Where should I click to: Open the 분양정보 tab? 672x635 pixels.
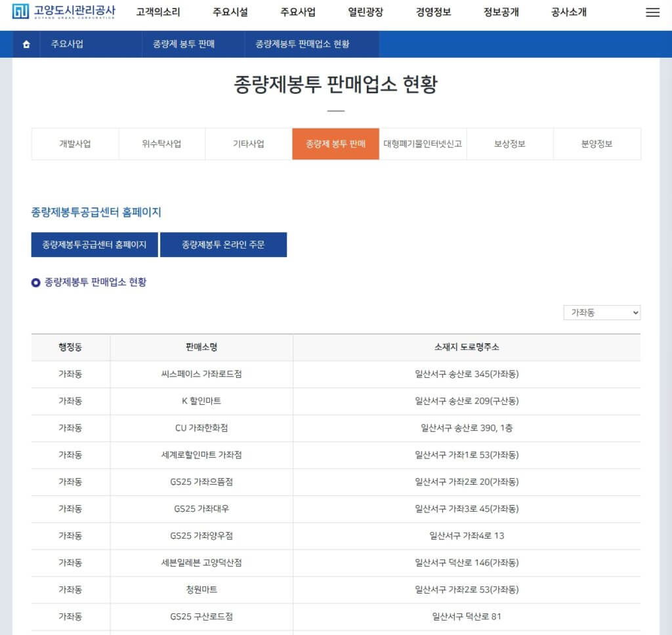(597, 143)
